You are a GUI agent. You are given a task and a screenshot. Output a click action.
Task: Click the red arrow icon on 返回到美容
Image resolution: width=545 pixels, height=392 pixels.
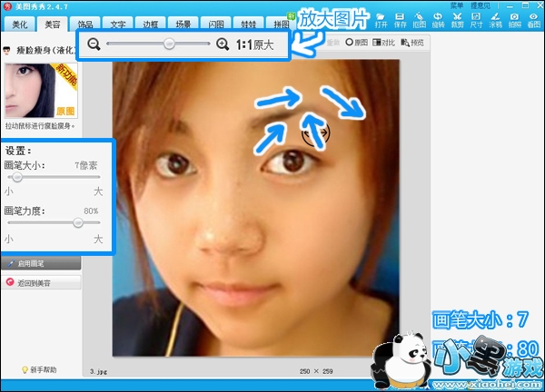10,282
